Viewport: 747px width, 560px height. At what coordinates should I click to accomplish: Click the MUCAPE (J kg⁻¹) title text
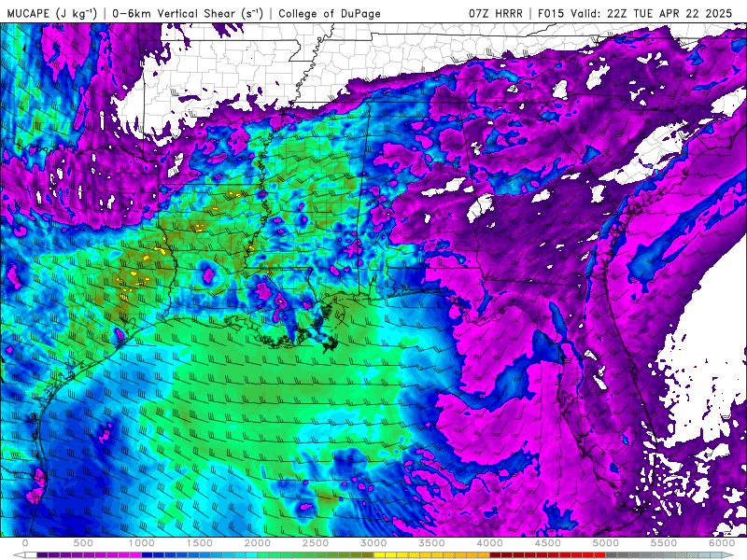[x=52, y=13]
